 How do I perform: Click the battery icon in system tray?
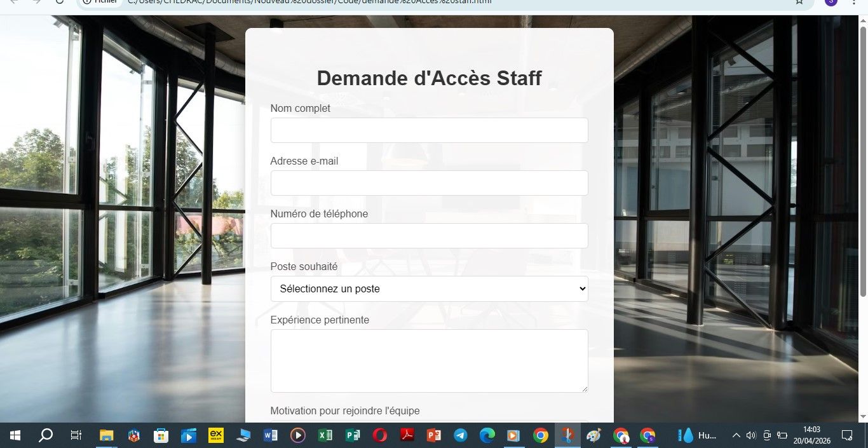(x=782, y=435)
